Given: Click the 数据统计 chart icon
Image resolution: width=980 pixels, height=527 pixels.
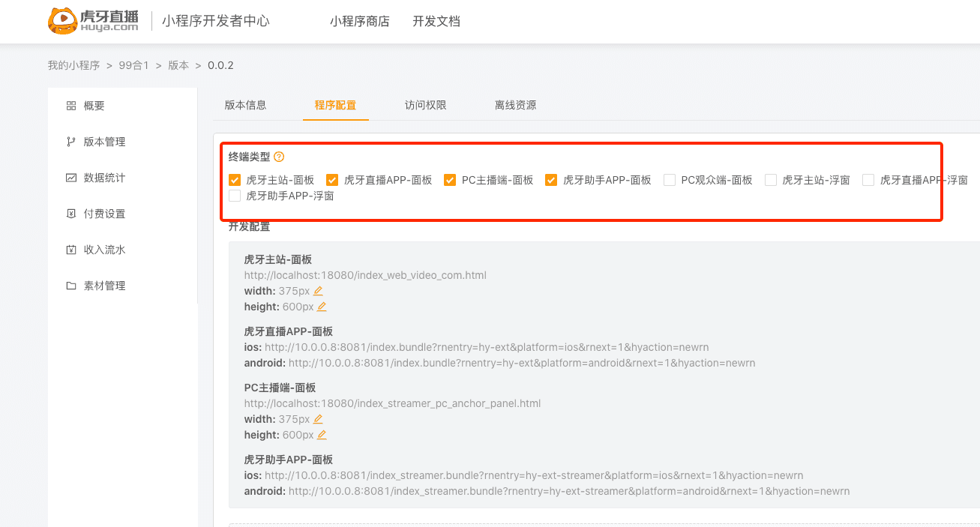Looking at the screenshot, I should (71, 178).
